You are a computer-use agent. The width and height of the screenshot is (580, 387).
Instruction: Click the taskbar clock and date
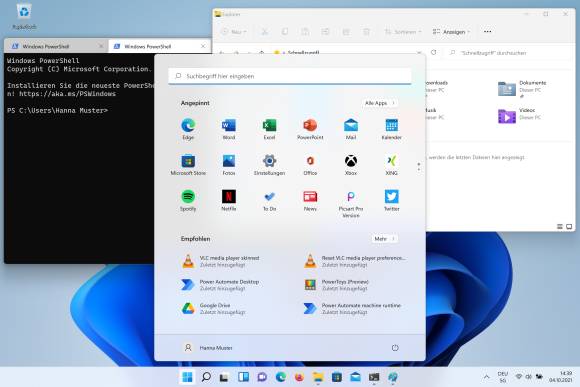pyautogui.click(x=561, y=377)
